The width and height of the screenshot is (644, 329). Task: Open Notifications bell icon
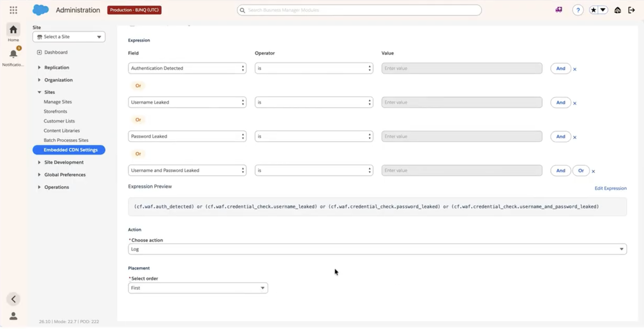tap(13, 54)
